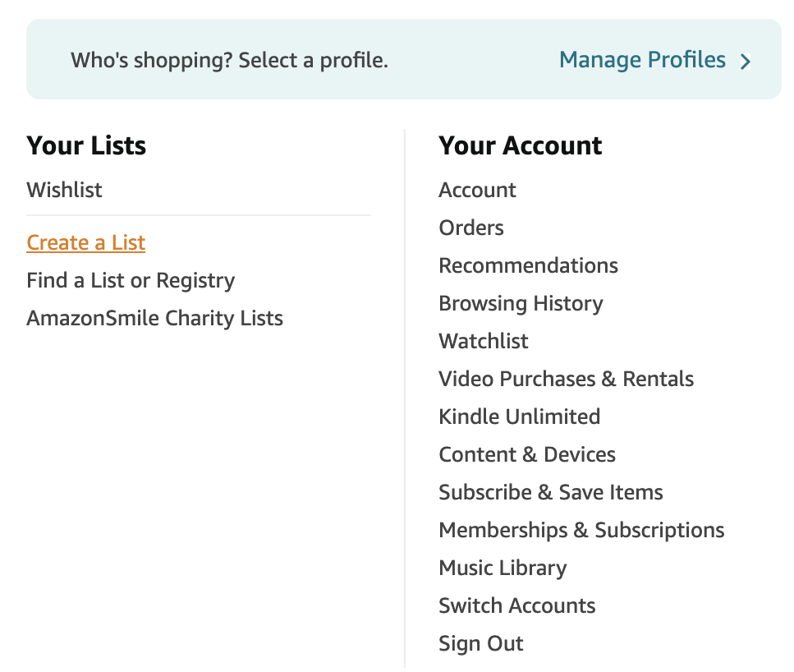View your Orders
This screenshot has height=672, width=794.
point(471,228)
